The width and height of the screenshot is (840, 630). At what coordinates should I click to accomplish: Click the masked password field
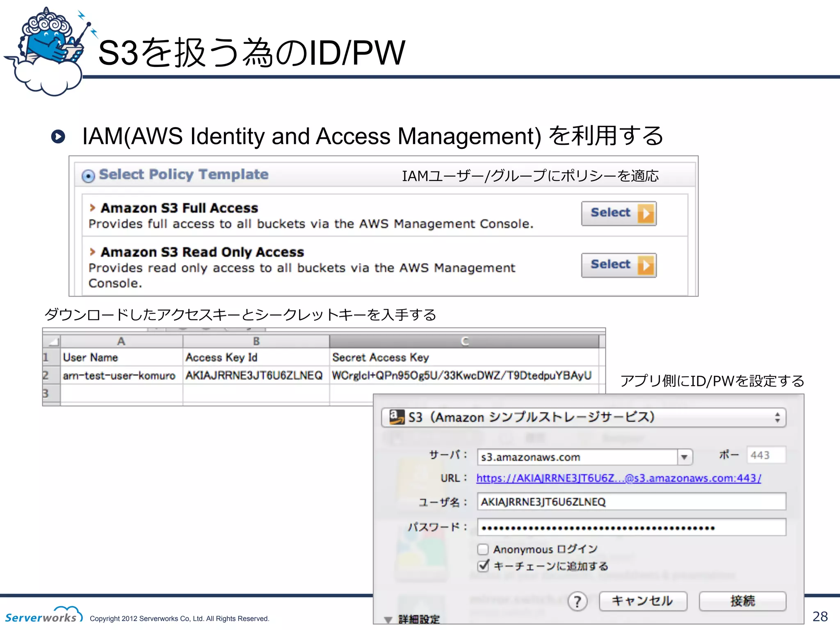tap(632, 527)
